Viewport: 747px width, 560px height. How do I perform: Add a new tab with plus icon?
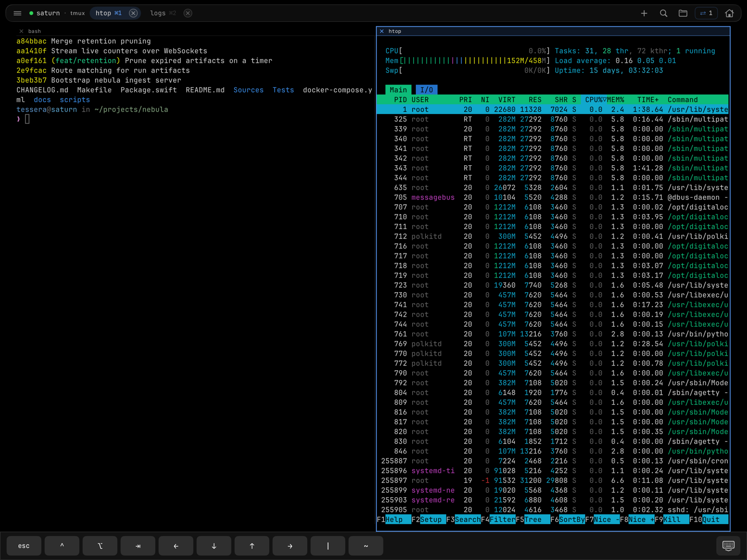(x=644, y=13)
